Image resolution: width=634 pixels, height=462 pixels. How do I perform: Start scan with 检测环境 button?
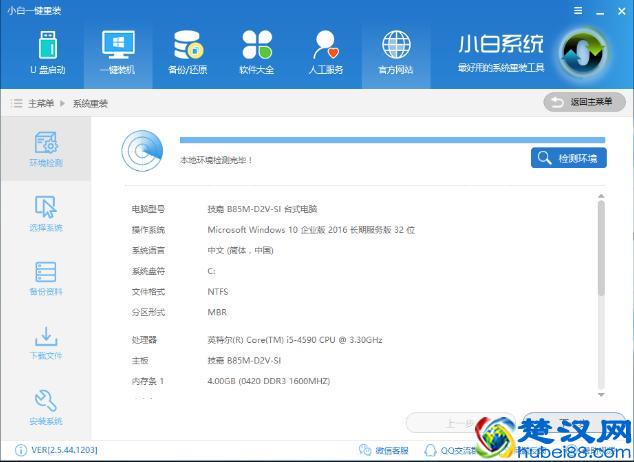pos(568,158)
